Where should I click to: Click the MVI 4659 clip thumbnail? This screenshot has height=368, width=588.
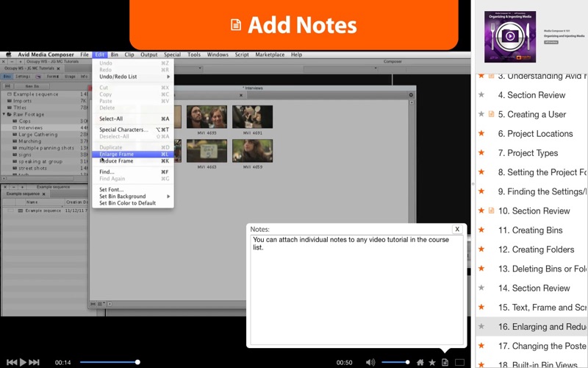coord(252,151)
